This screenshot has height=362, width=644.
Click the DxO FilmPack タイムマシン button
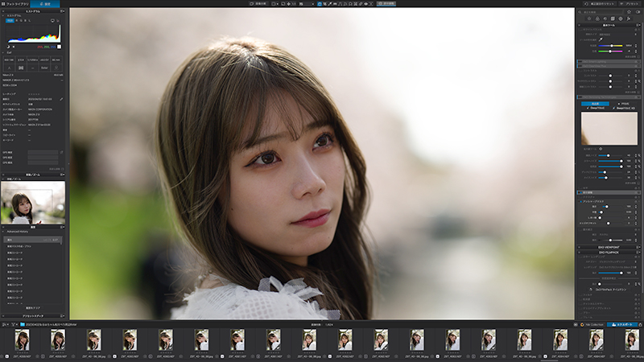coord(610,290)
